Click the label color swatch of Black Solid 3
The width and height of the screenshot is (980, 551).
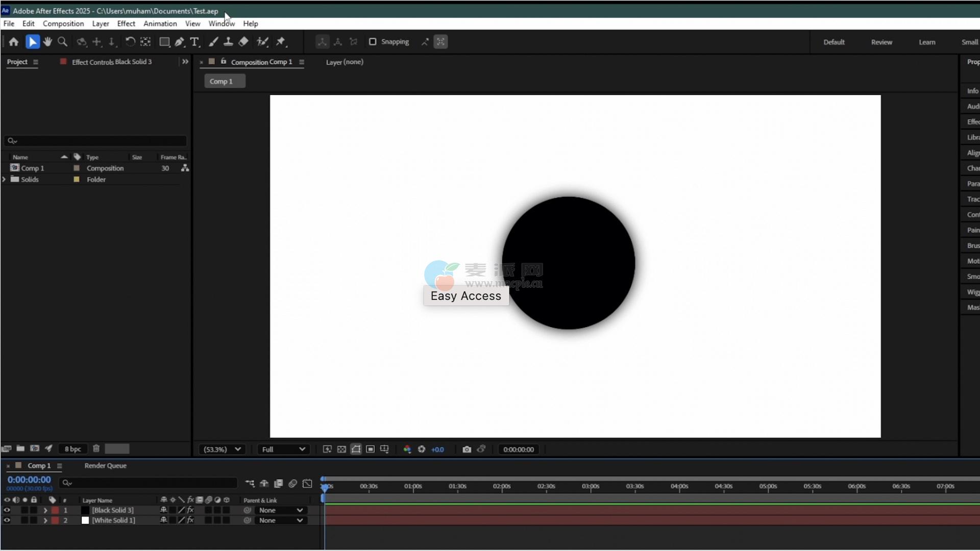(x=55, y=510)
